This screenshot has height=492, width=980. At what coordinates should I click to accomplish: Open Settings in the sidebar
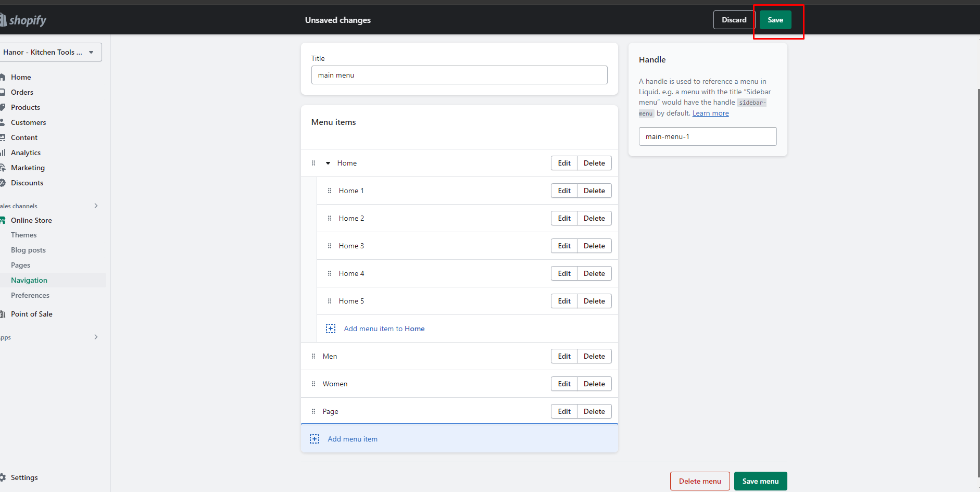24,477
